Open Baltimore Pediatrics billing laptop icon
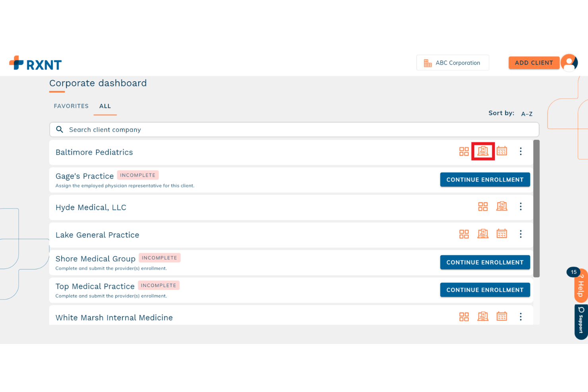This screenshot has height=392, width=588. click(x=483, y=151)
